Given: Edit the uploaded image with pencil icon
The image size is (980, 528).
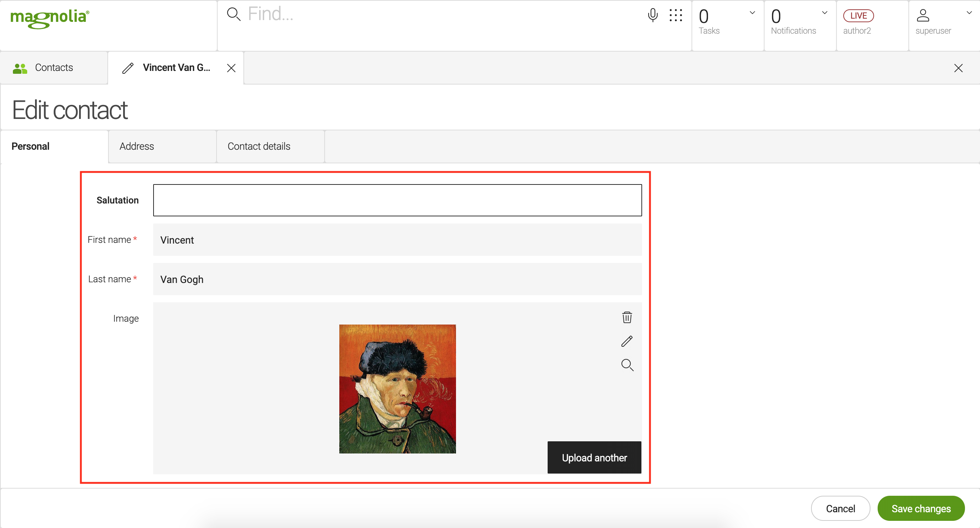Looking at the screenshot, I should tap(627, 341).
